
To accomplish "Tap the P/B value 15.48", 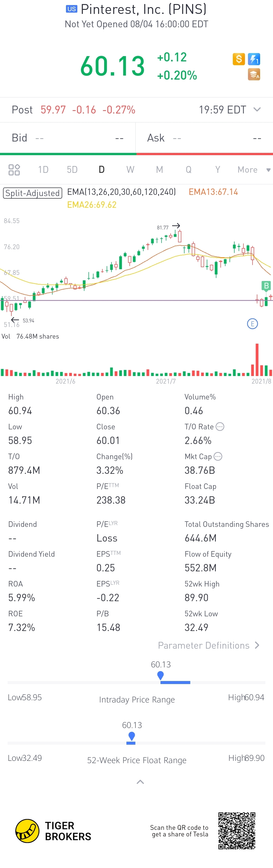I will 108,627.
